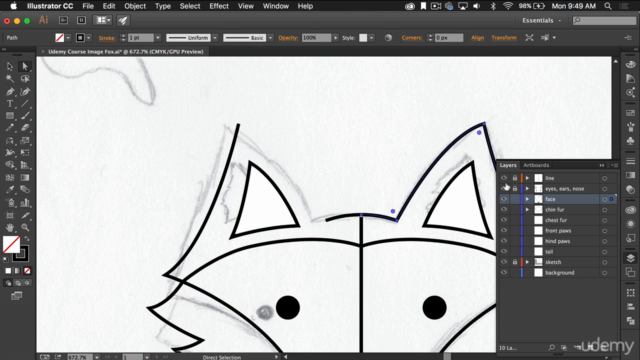The image size is (640, 360).
Task: Click the Fill swatch in the toolbox
Action: pyautogui.click(x=11, y=244)
